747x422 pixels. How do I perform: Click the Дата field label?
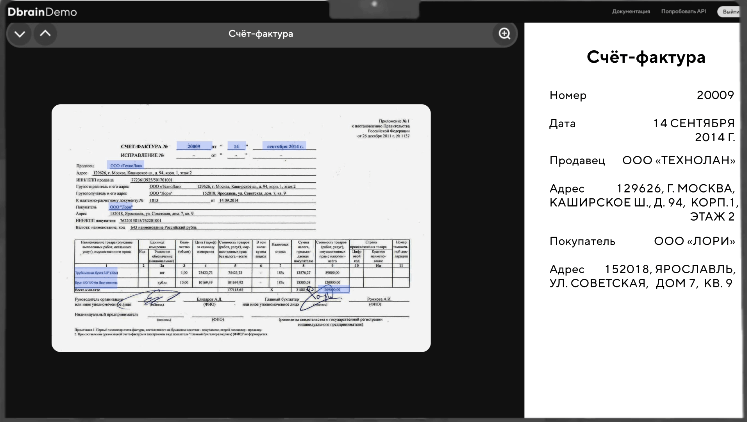point(562,123)
